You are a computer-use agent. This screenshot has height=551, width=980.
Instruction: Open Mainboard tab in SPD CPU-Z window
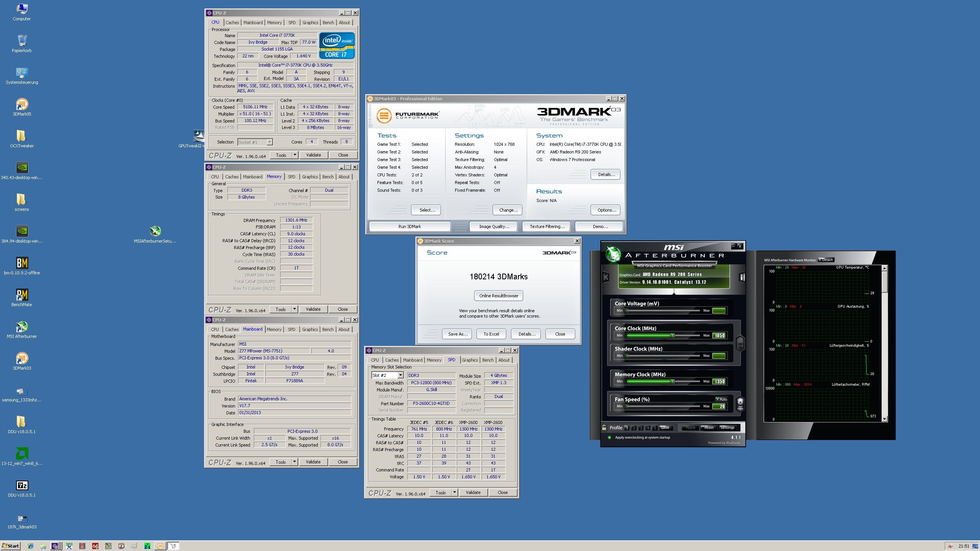pyautogui.click(x=413, y=360)
